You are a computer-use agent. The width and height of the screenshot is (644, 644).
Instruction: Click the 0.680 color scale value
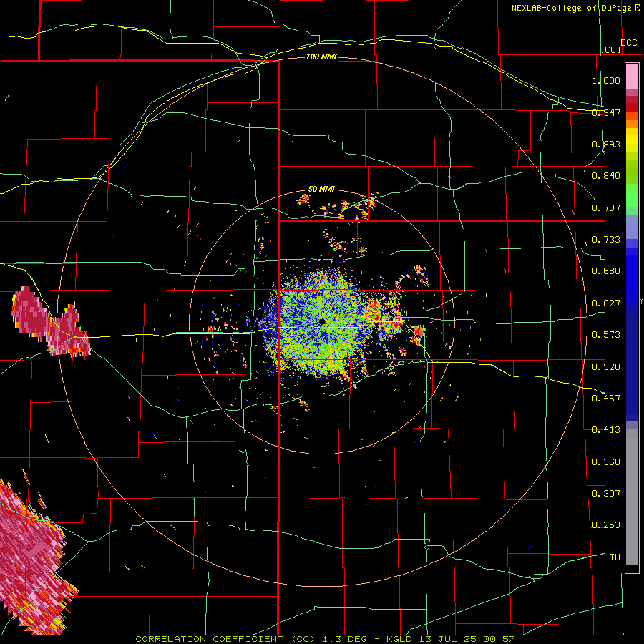click(x=606, y=271)
